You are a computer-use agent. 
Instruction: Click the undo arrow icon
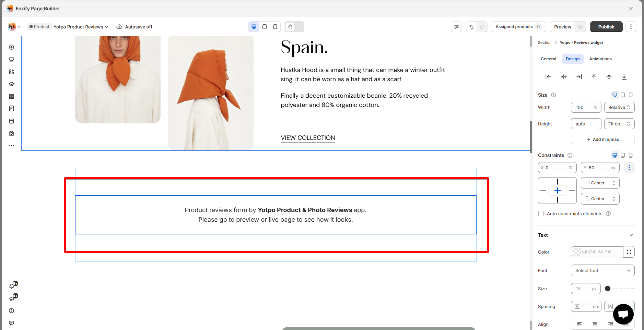click(x=471, y=27)
